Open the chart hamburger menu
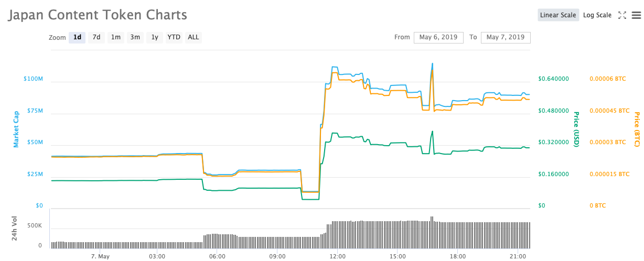Image resolution: width=644 pixels, height=261 pixels. coord(636,15)
